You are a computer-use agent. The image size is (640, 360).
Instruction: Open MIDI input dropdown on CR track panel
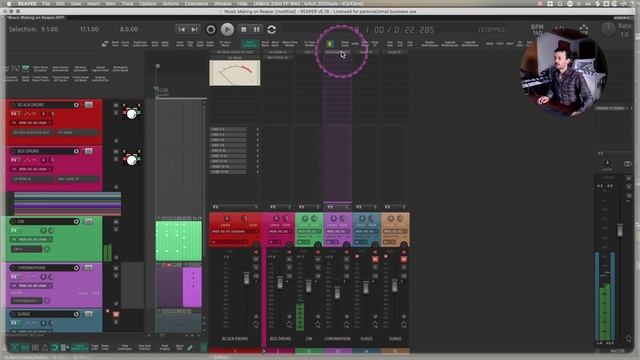coord(32,239)
